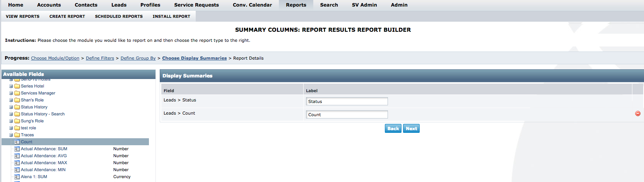This screenshot has height=182, width=644.
Task: Click the Count field icon
Action: 17,142
